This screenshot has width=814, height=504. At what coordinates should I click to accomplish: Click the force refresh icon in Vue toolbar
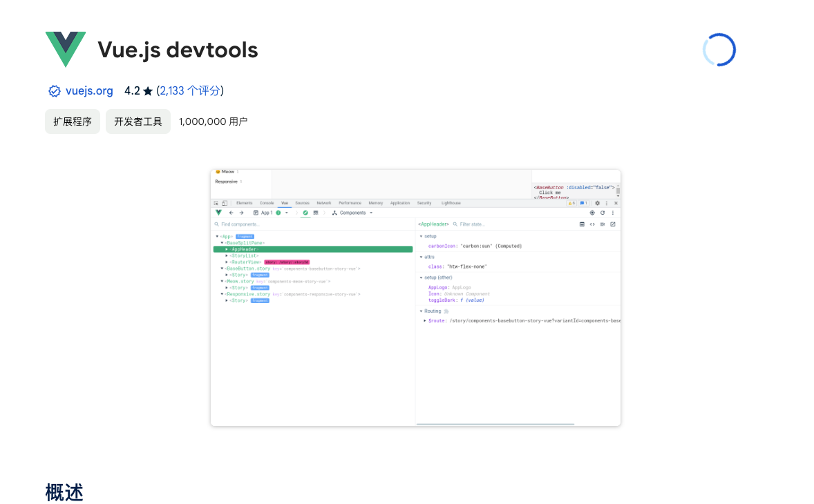(603, 213)
